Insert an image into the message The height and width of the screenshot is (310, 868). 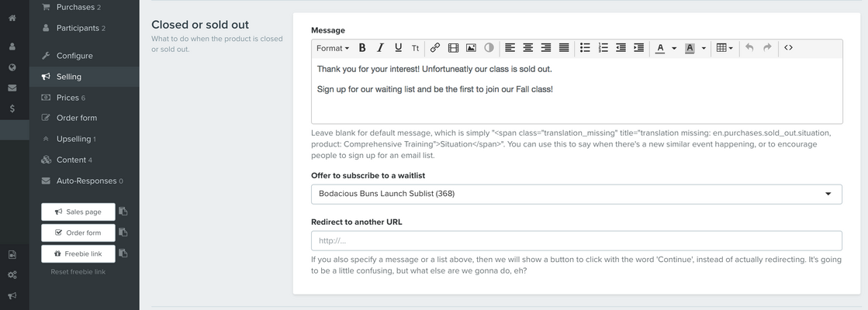[x=471, y=48]
